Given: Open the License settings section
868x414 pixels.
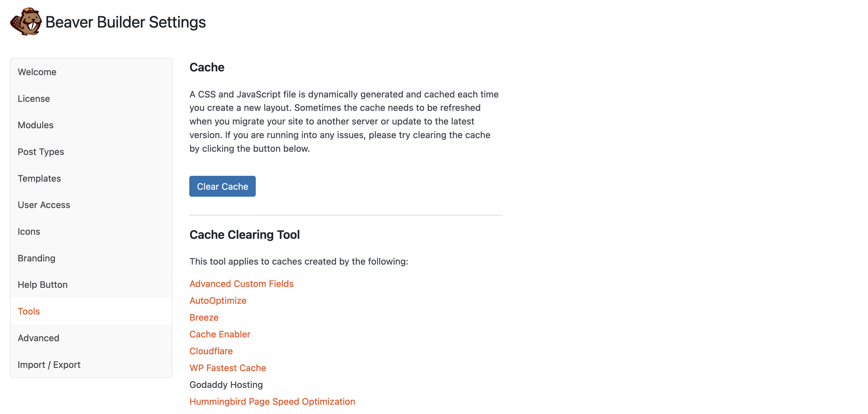Looking at the screenshot, I should click(34, 98).
